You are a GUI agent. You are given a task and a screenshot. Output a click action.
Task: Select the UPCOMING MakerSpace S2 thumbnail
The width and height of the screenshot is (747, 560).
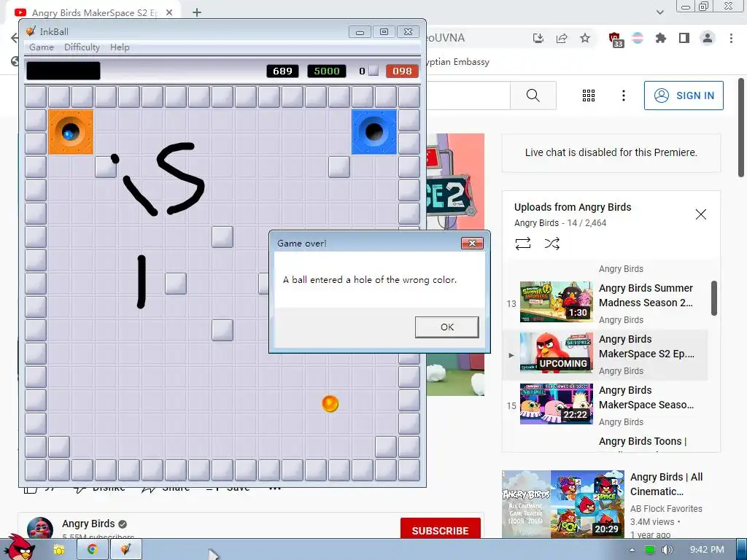pyautogui.click(x=557, y=353)
